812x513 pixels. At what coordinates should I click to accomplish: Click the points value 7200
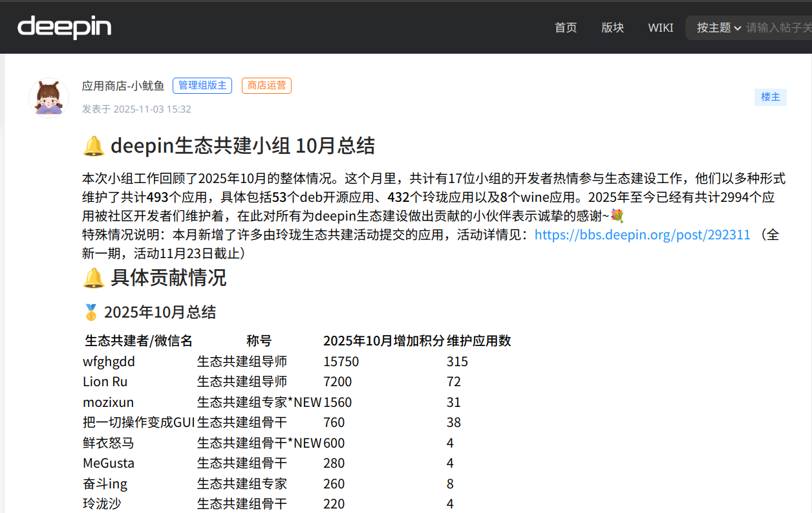[337, 382]
